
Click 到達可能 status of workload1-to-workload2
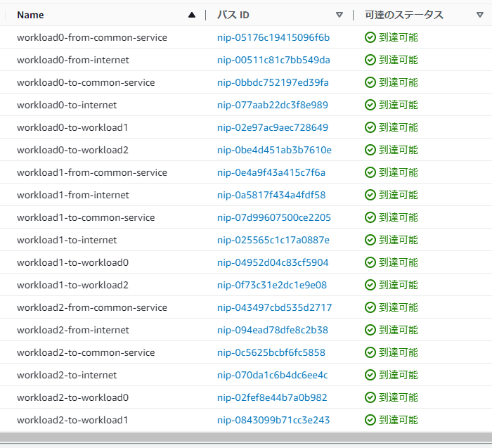coord(391,285)
